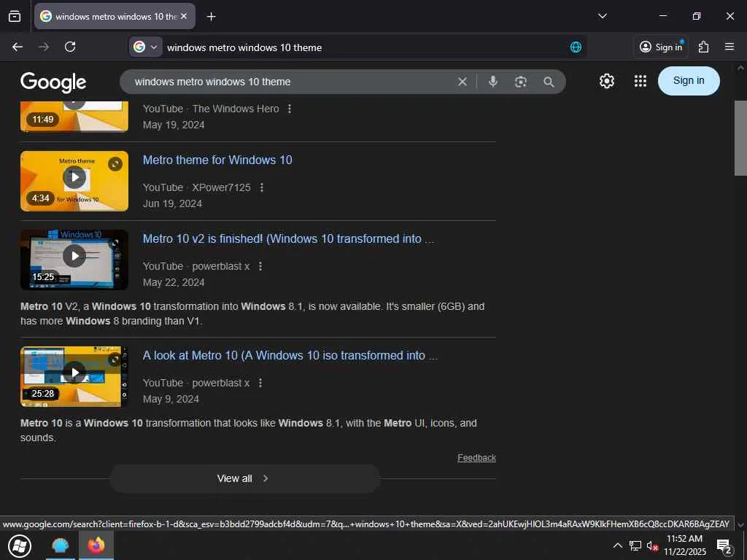Open more options for XPower7125 video
The width and height of the screenshot is (747, 560).
262,187
